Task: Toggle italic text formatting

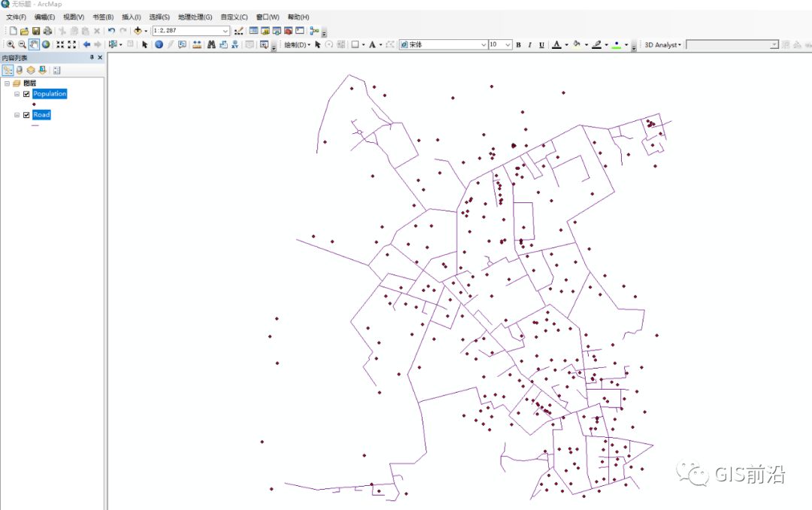Action: point(530,44)
